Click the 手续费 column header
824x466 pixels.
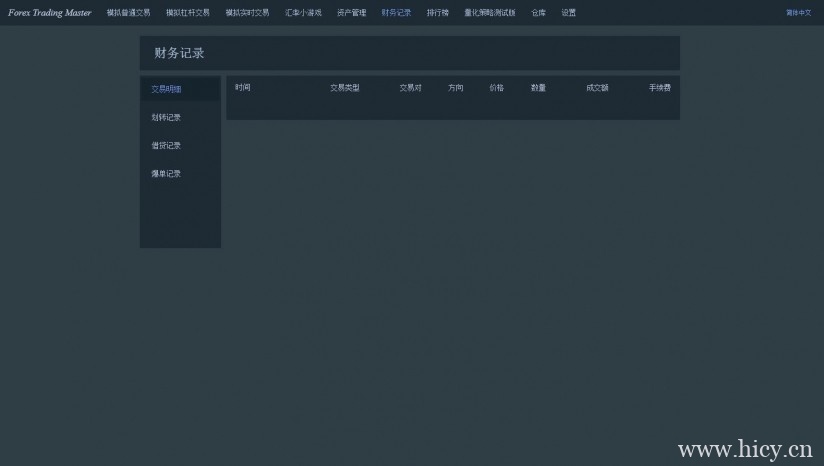660,88
